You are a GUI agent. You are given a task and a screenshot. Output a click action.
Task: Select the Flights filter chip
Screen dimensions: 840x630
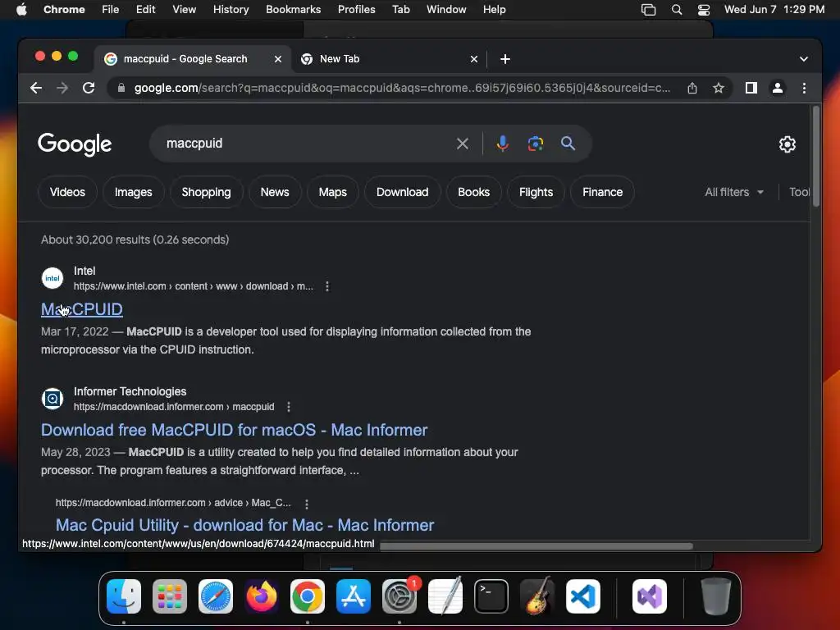tap(536, 192)
